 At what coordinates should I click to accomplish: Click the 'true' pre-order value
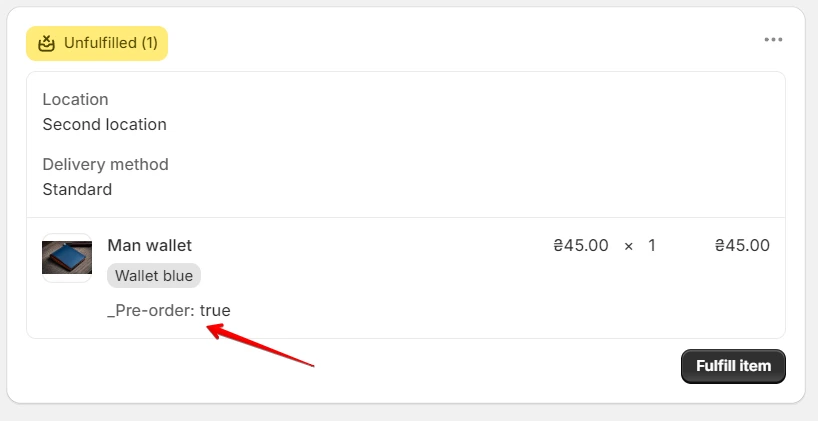point(215,310)
